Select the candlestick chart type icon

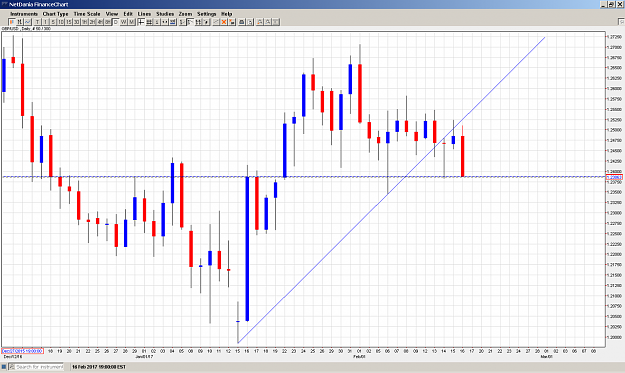[12, 22]
